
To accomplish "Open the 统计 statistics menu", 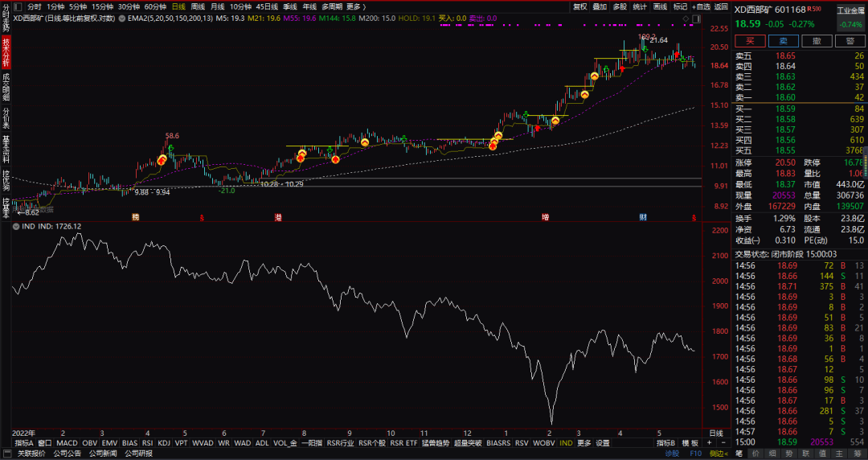I will (640, 6).
